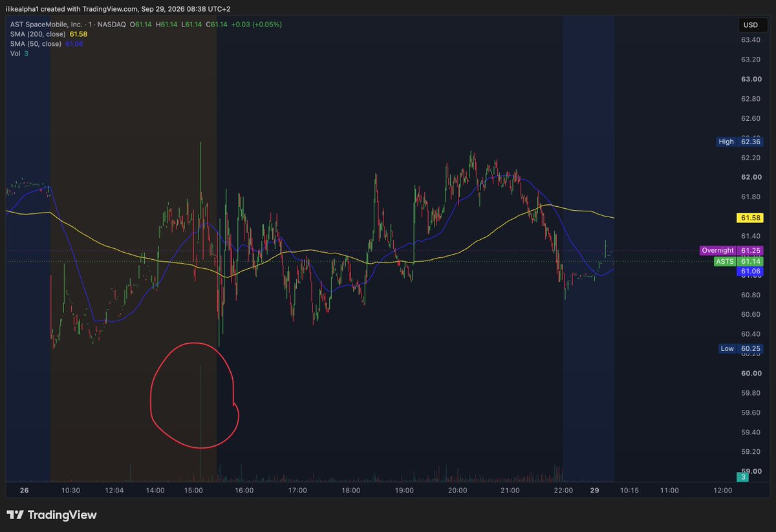The image size is (776, 532).
Task: Click the 59.60 price axis label
Action: tap(750, 412)
